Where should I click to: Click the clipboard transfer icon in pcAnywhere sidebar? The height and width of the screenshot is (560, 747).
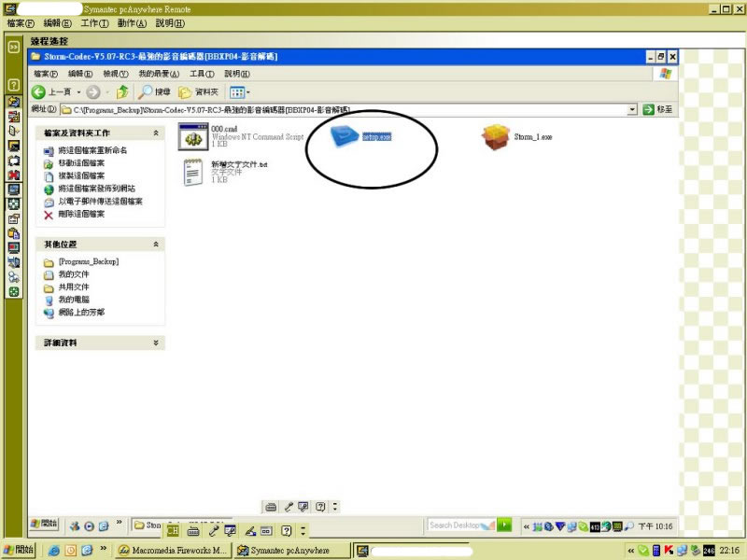click(x=14, y=233)
